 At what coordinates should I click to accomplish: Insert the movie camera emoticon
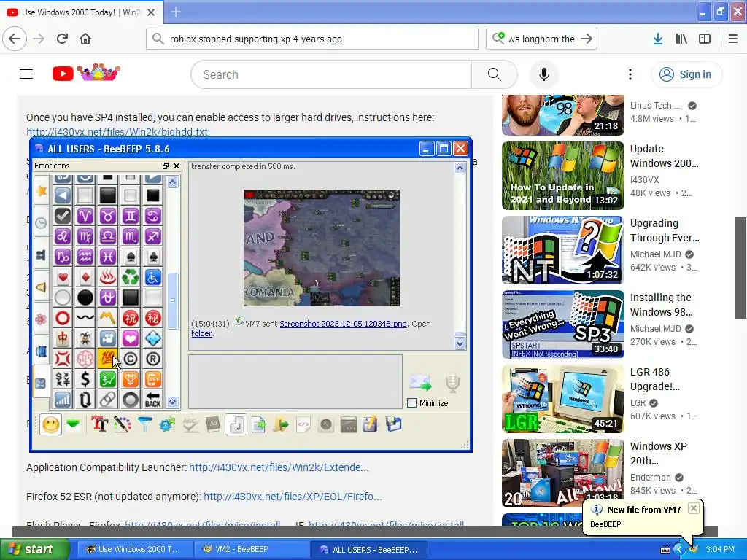[108, 338]
